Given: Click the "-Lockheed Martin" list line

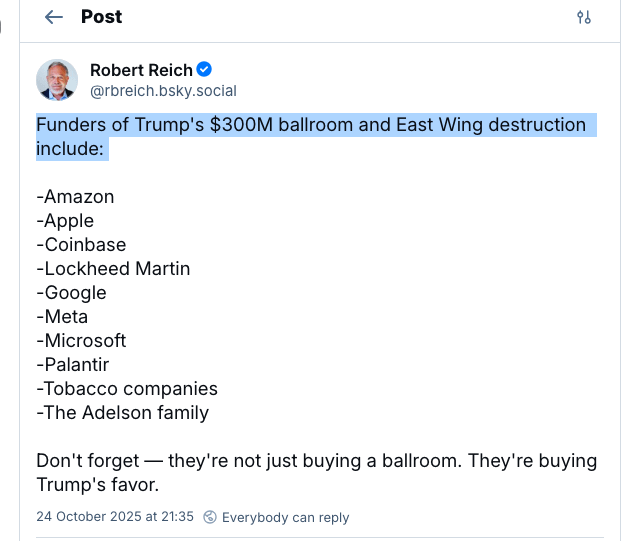Looking at the screenshot, I should pos(113,269).
